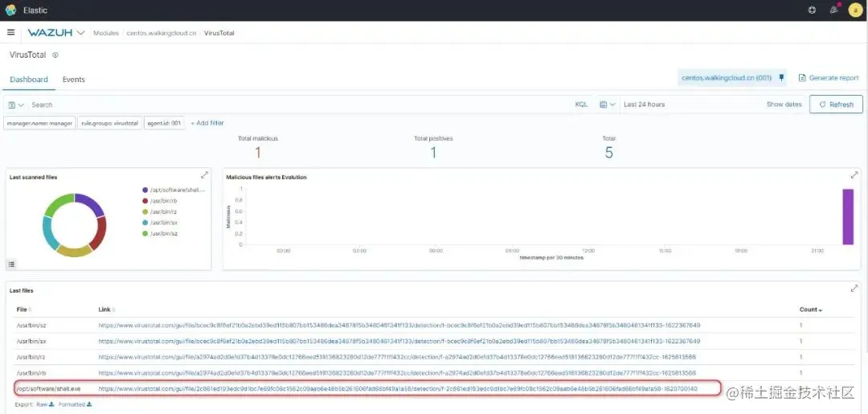The image size is (868, 414).
Task: Click the /usr/bin/sx file cell
Action: [31, 341]
